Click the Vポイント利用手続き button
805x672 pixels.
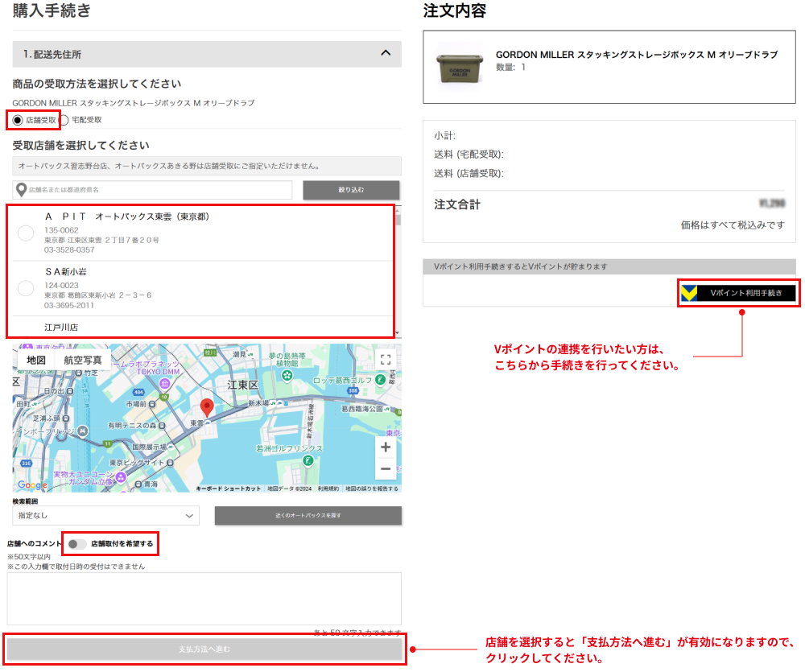tap(738, 293)
